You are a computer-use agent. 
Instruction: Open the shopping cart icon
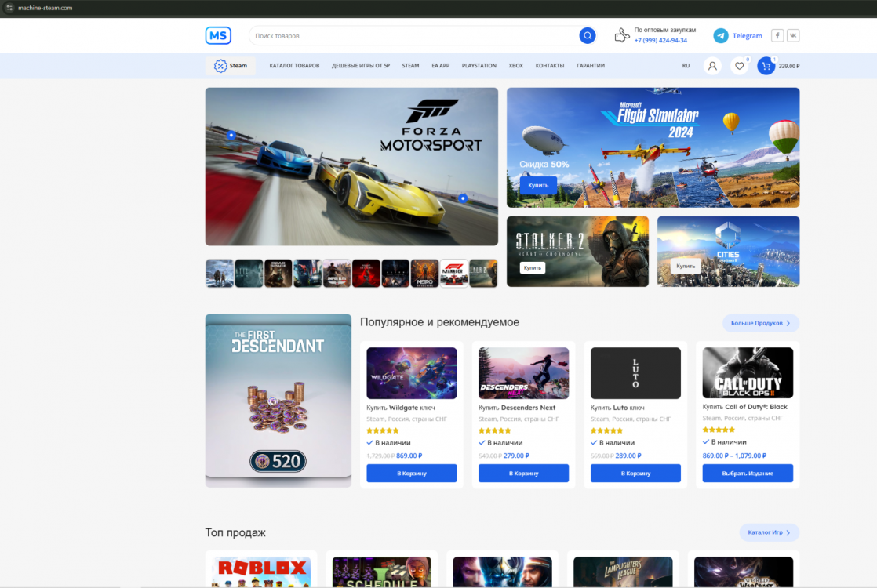click(766, 66)
